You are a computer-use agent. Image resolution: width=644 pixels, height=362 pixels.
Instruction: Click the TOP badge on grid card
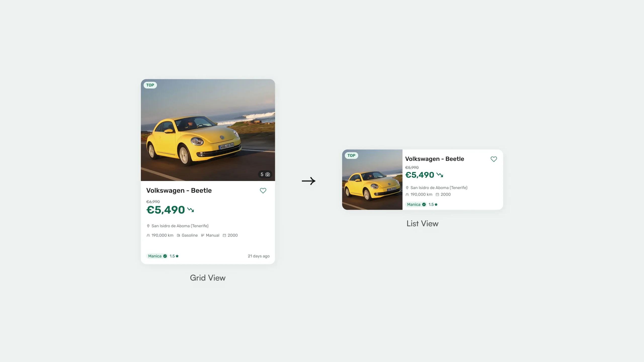(150, 85)
